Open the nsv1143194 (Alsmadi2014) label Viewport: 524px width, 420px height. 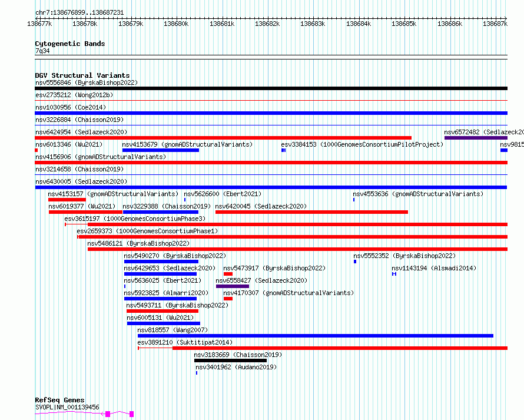click(434, 268)
